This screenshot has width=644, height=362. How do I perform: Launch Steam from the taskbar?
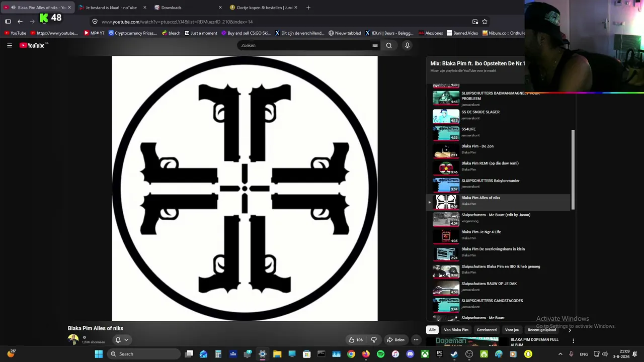point(454,354)
